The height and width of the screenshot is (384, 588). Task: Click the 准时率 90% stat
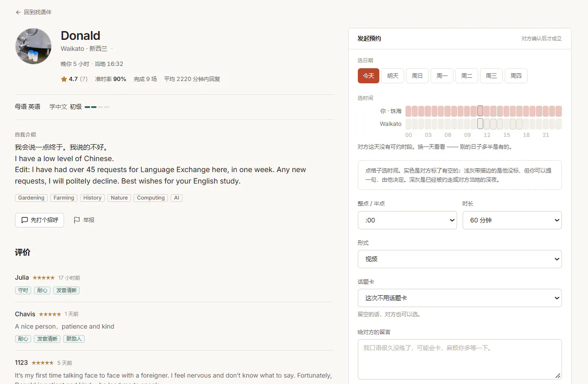click(x=110, y=79)
